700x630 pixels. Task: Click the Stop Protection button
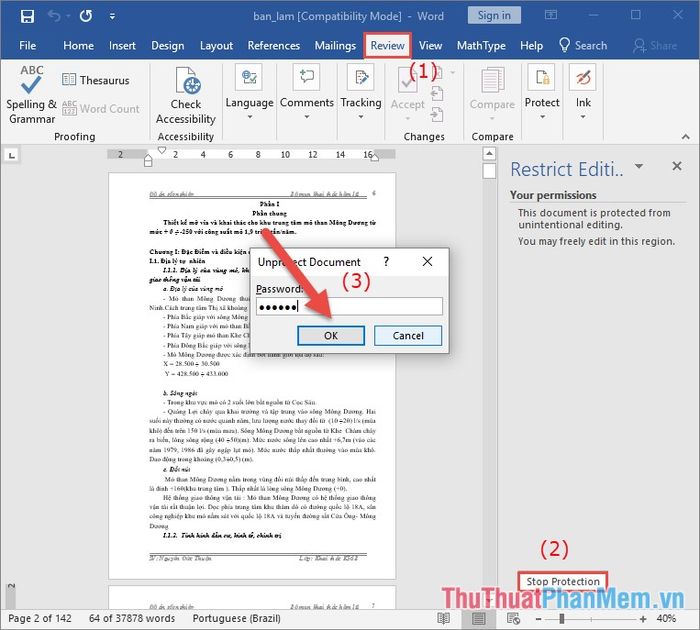[563, 581]
